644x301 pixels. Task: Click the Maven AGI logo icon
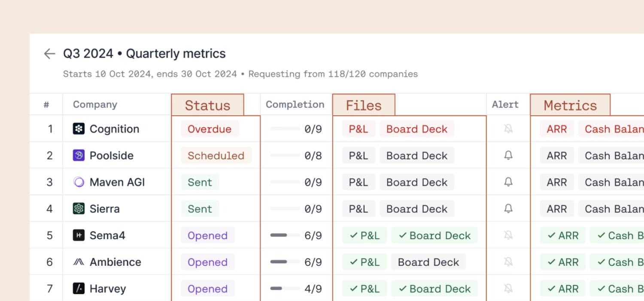pos(79,182)
